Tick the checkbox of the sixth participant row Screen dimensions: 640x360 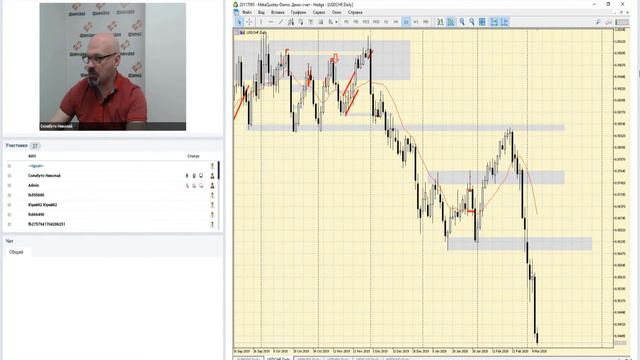(9, 215)
